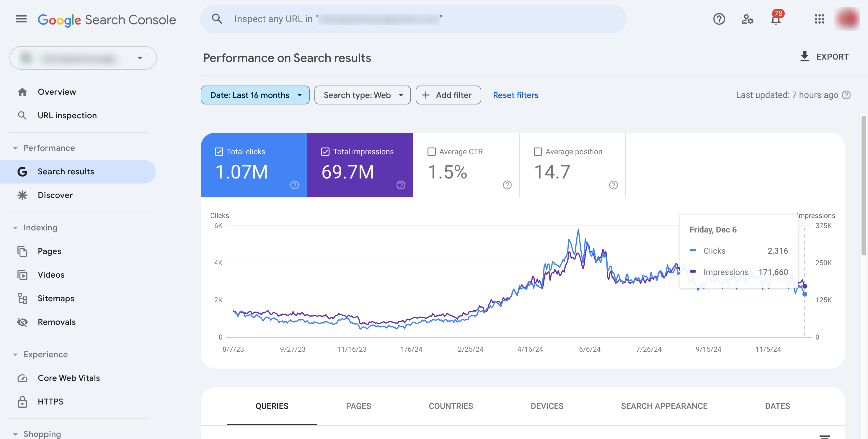
Task: Click the Reset filters link
Action: tap(515, 95)
